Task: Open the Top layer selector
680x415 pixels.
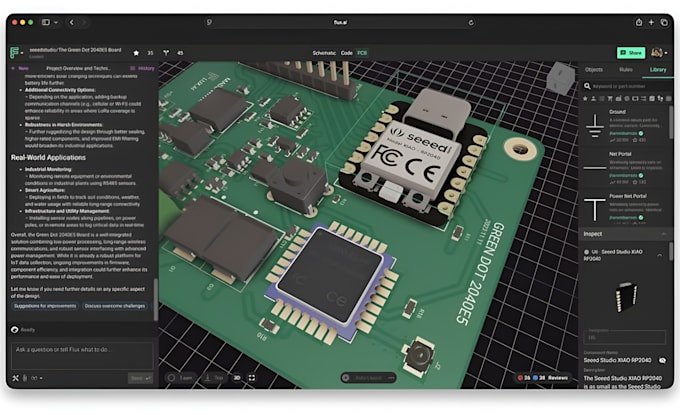Action: click(x=215, y=378)
